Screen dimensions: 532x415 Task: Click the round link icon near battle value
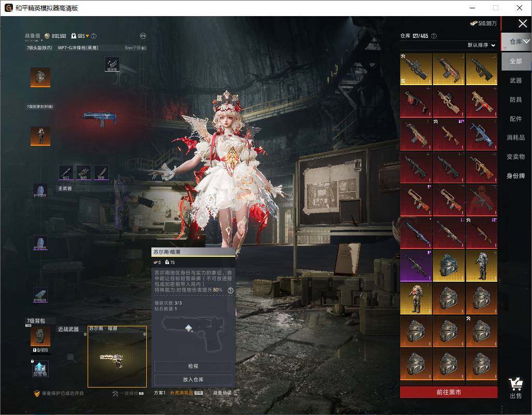point(143,36)
